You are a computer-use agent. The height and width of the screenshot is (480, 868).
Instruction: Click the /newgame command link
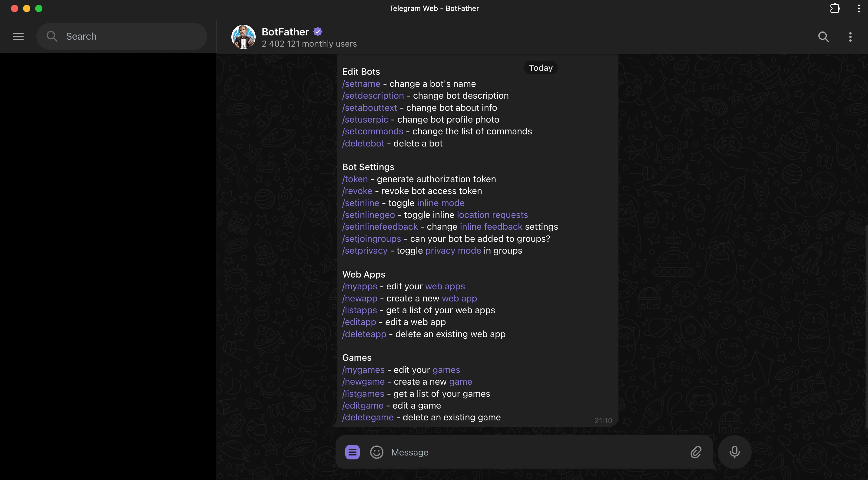tap(363, 381)
